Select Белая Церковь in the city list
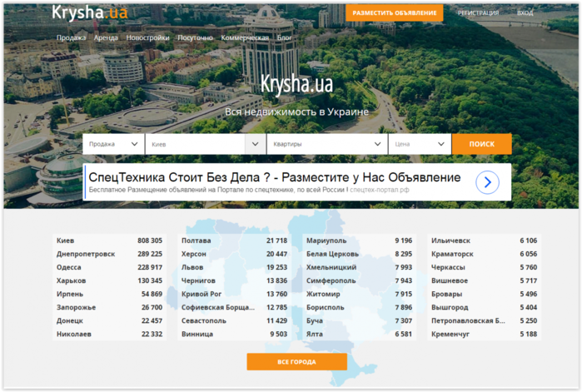582x392 pixels. (332, 254)
